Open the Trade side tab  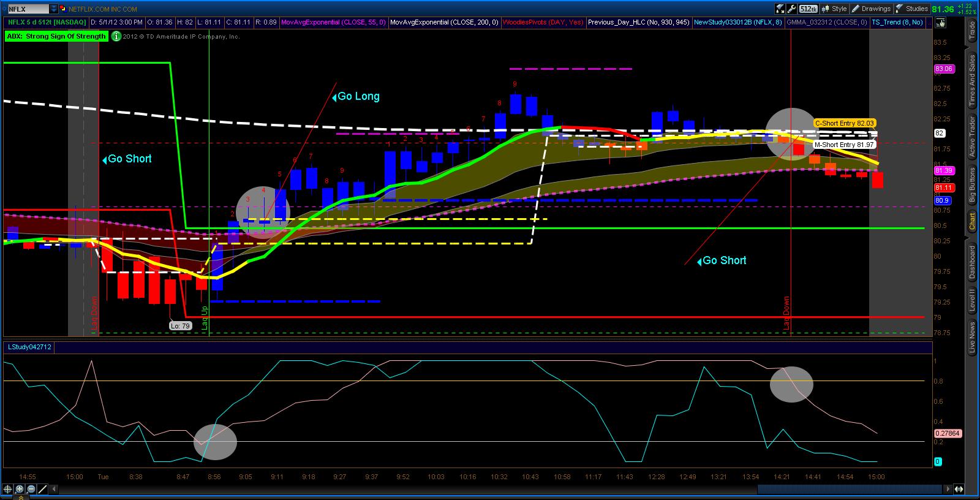tap(972, 30)
